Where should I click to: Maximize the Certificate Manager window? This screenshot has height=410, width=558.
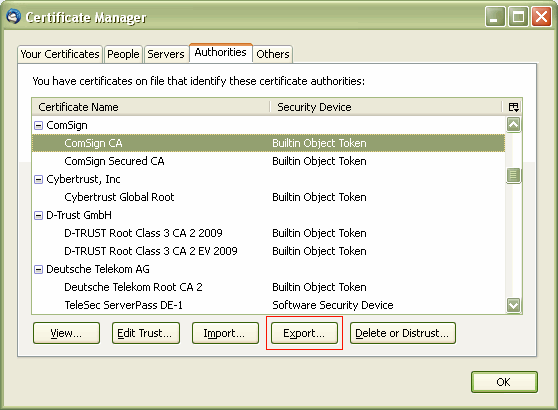point(518,17)
